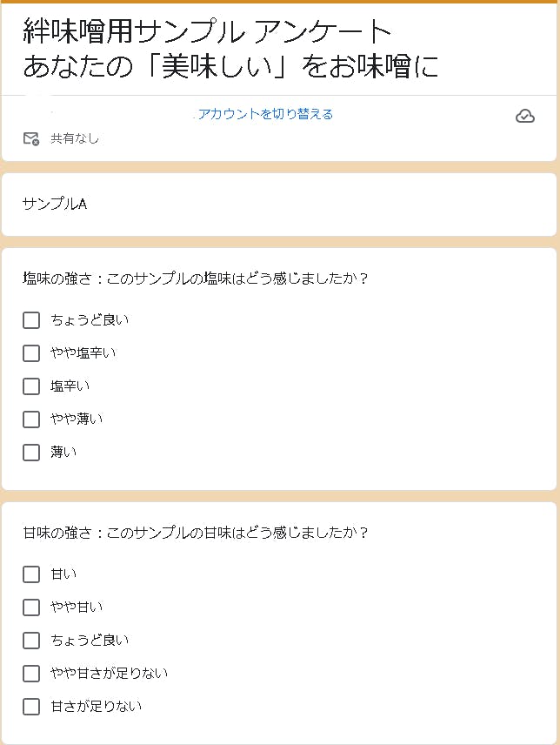The image size is (560, 745).
Task: Click the 共有なし label text
Action: coord(75,138)
